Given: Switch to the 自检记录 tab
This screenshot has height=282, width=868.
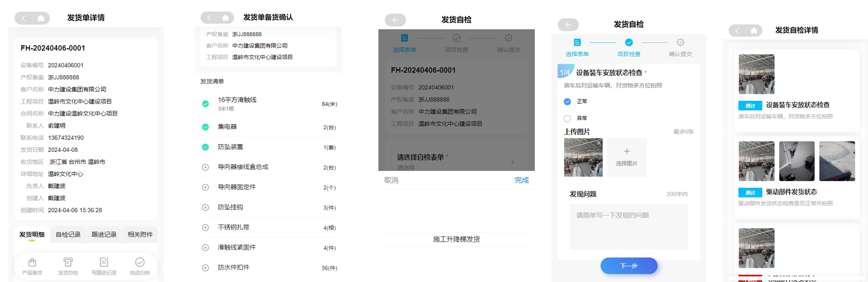Looking at the screenshot, I should [68, 234].
